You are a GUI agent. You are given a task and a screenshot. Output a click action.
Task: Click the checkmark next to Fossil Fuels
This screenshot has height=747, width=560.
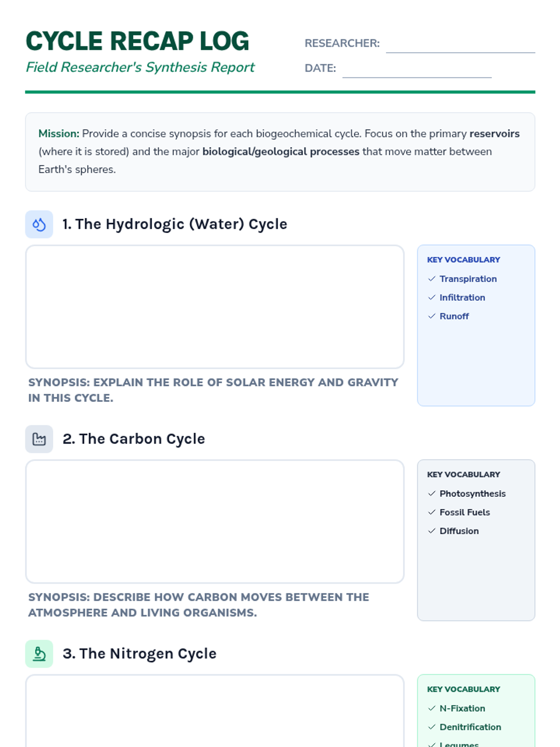(432, 512)
